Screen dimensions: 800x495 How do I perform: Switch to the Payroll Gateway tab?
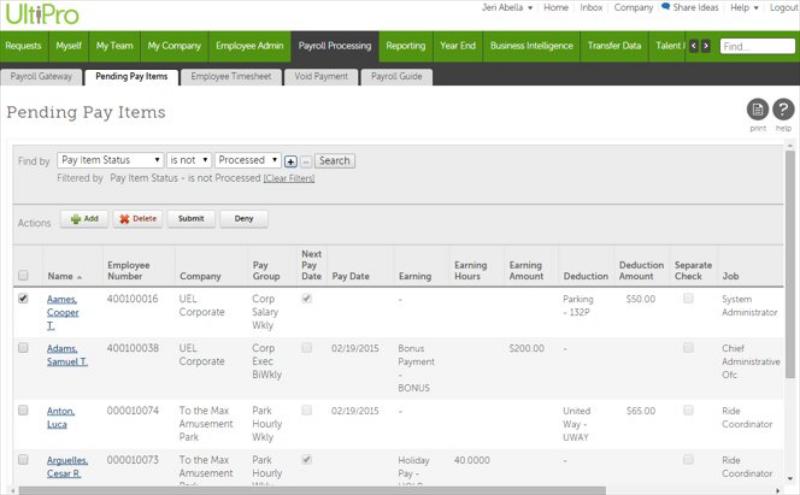(x=41, y=77)
